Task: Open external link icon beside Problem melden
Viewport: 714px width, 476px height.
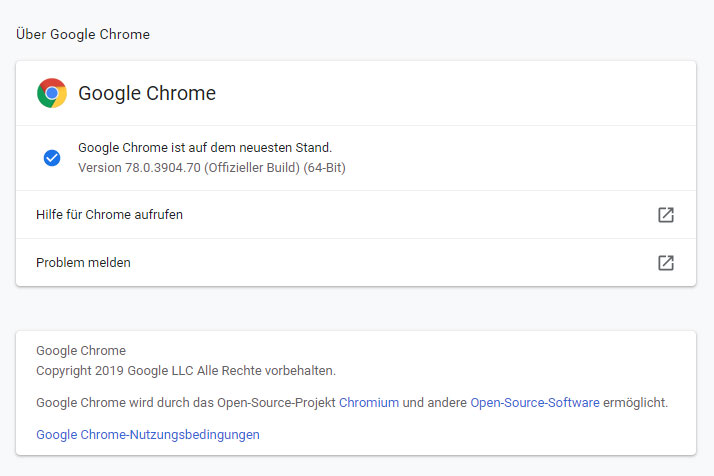Action: 666,263
